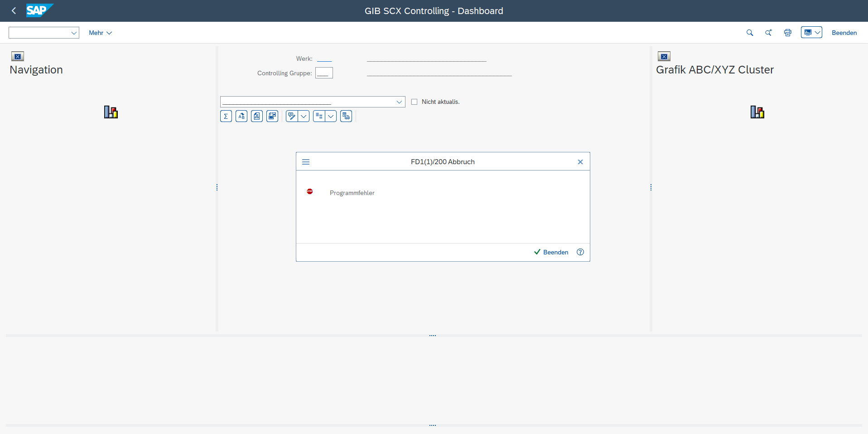Image resolution: width=868 pixels, height=434 pixels.
Task: Click the comment pencil toolbar icon
Action: tap(292, 117)
